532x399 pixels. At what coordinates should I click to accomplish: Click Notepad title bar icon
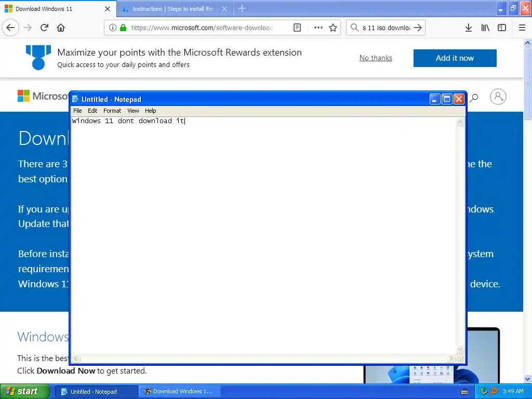[x=76, y=99]
